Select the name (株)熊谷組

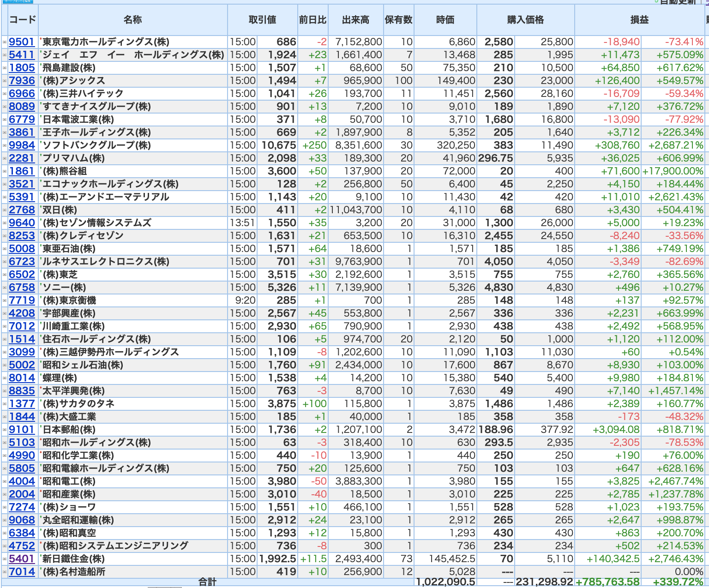click(x=65, y=171)
